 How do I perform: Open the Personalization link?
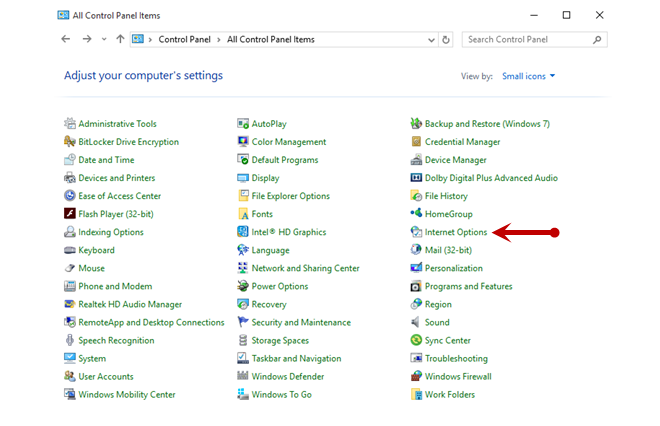454,268
